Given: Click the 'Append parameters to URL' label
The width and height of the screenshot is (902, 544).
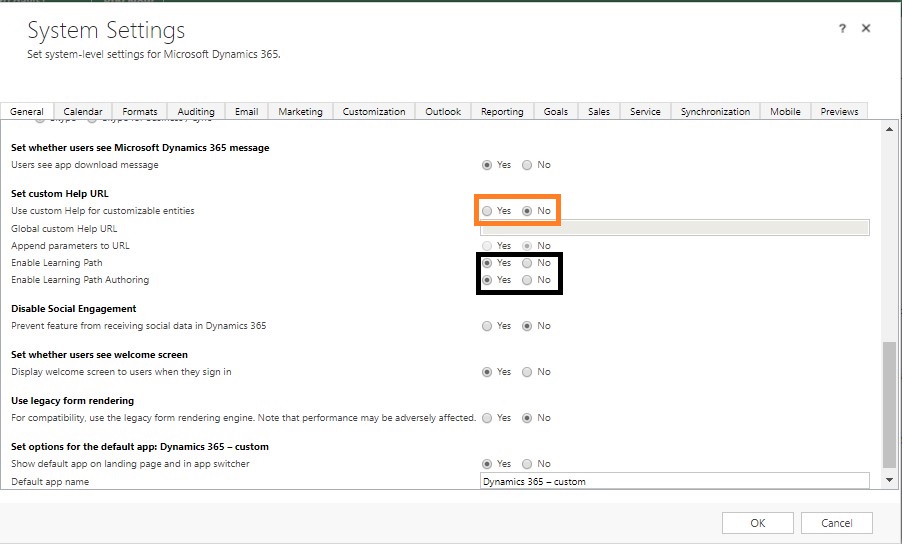Looking at the screenshot, I should coord(70,246).
